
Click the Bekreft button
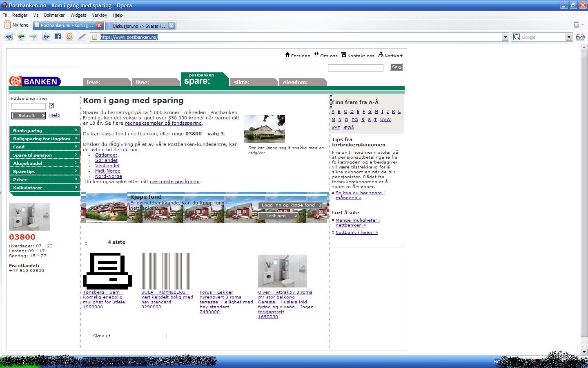tap(29, 115)
